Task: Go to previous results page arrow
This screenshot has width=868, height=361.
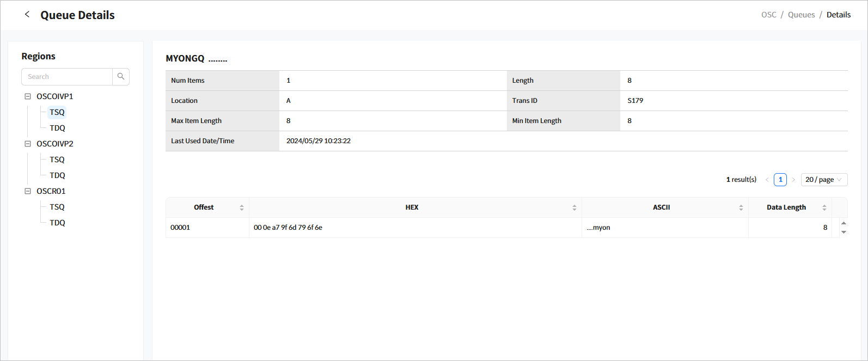Action: [767, 180]
